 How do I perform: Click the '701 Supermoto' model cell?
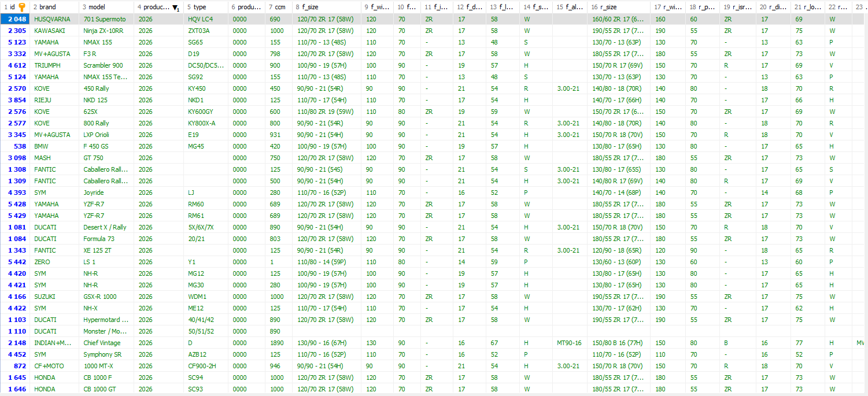[x=106, y=19]
